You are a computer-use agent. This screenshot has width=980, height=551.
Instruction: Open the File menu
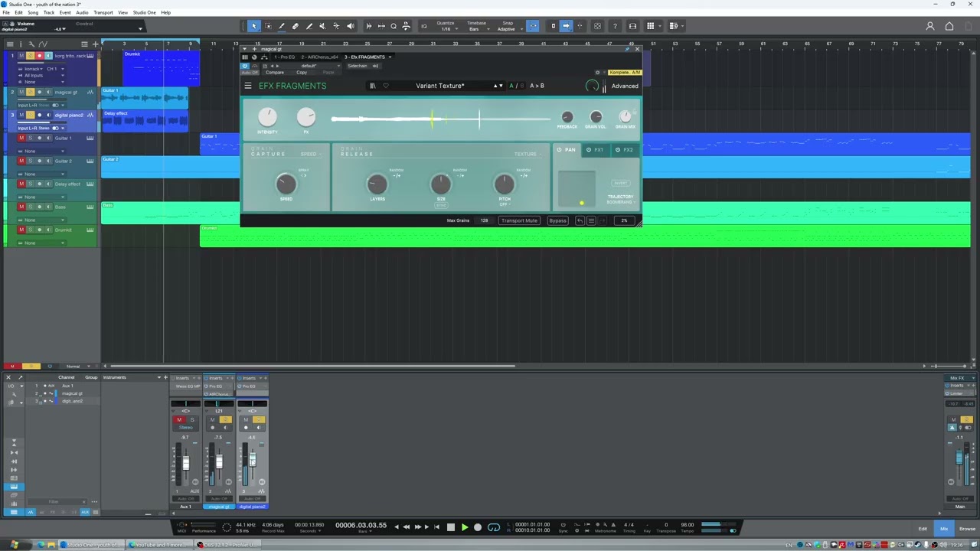coord(6,12)
